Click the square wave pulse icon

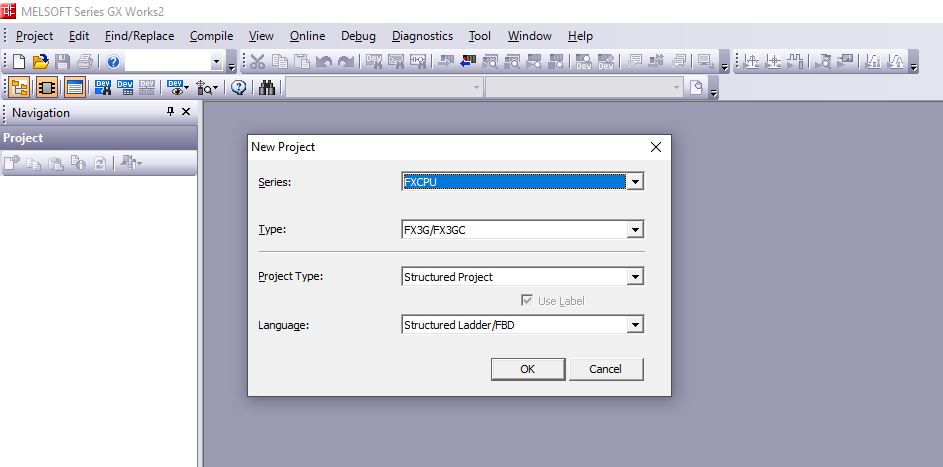pos(796,61)
